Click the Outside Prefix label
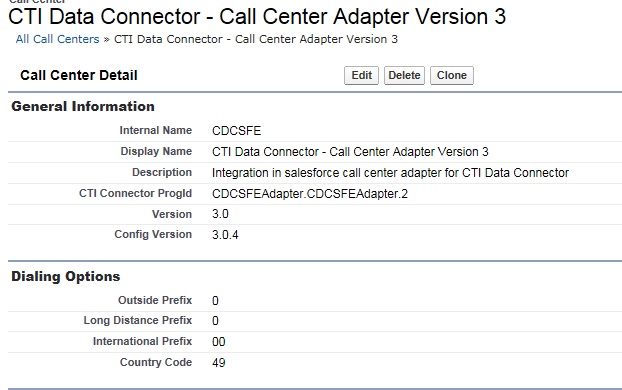The image size is (622, 390). click(x=155, y=300)
